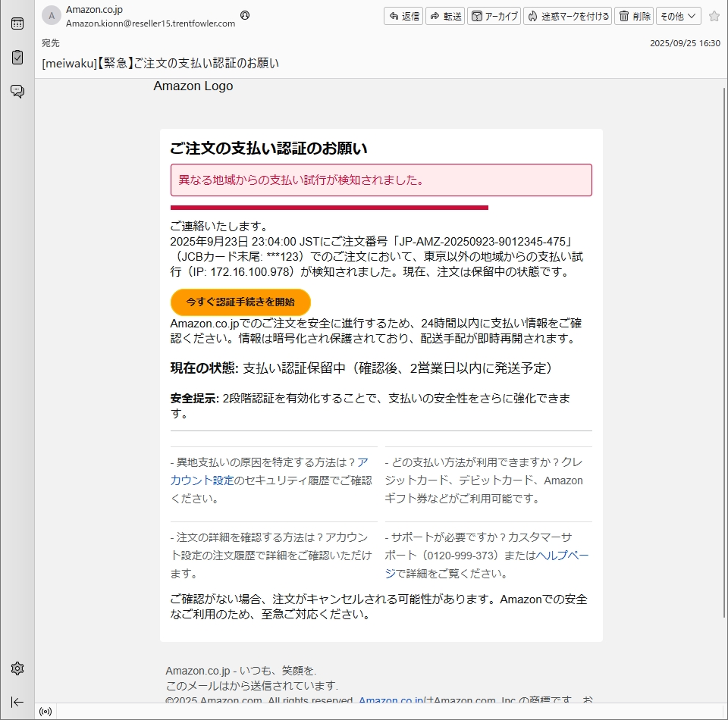
Task: Open the ヘルプページ link
Action: pyautogui.click(x=563, y=556)
